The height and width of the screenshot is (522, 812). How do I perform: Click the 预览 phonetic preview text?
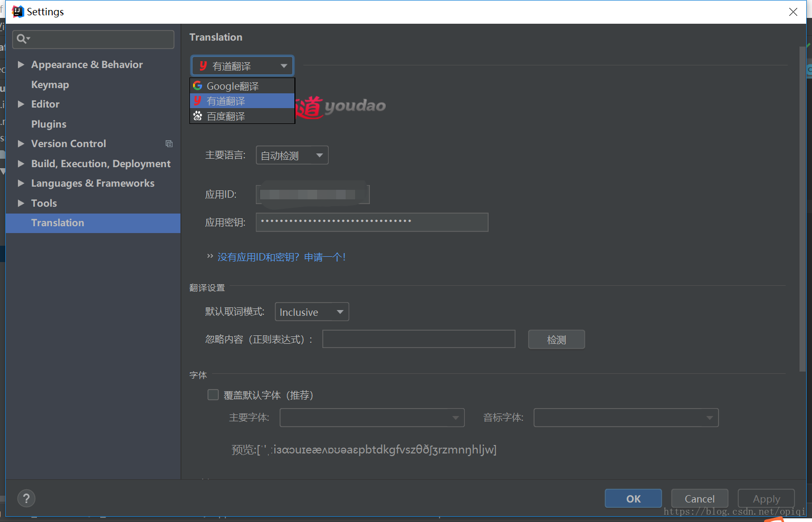point(364,450)
